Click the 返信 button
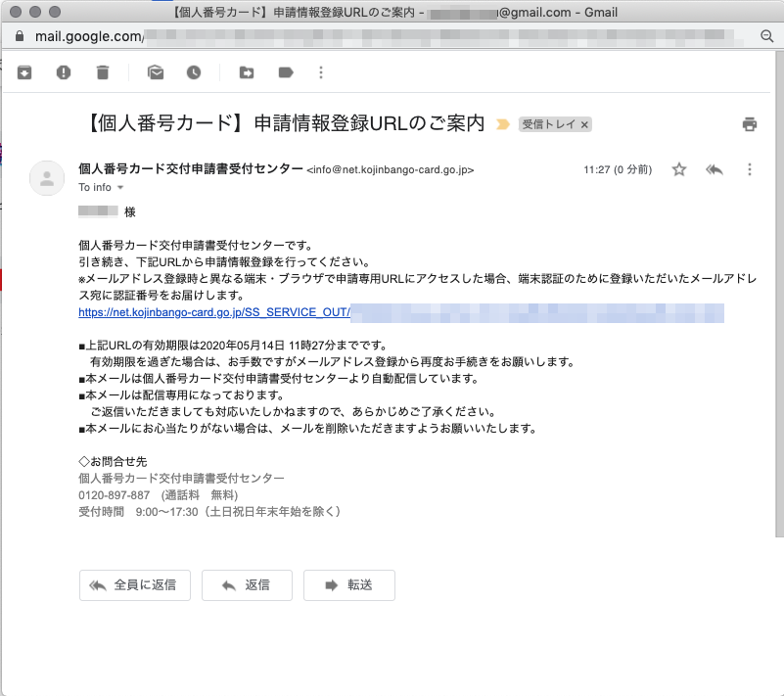 (247, 584)
